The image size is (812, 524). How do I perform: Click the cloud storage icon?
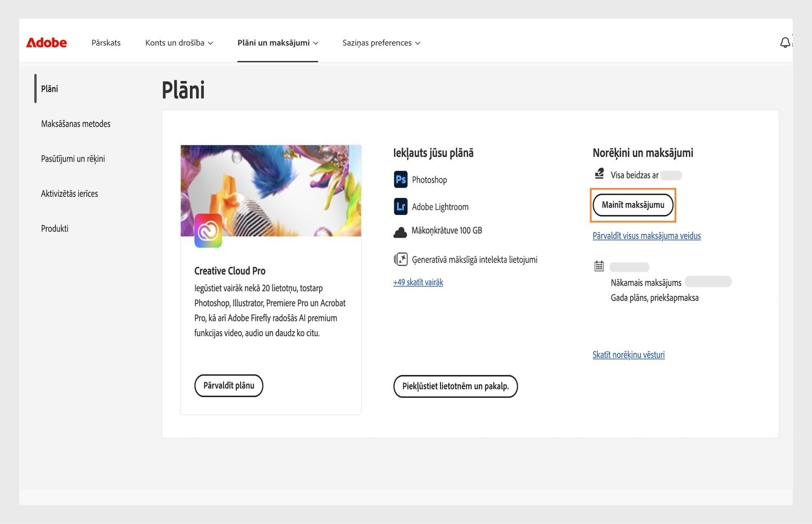(x=400, y=232)
